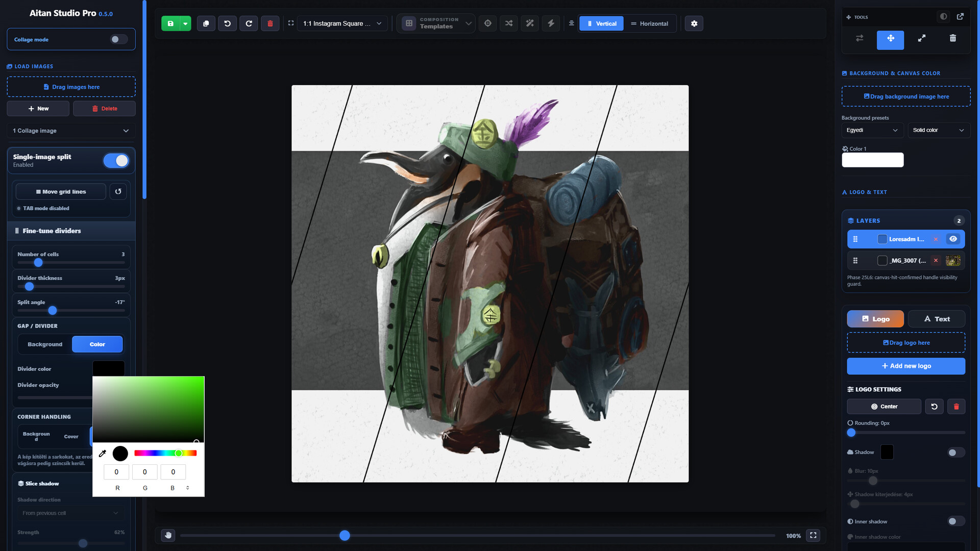
Task: Enable the Inner shadow toggle
Action: click(955, 521)
